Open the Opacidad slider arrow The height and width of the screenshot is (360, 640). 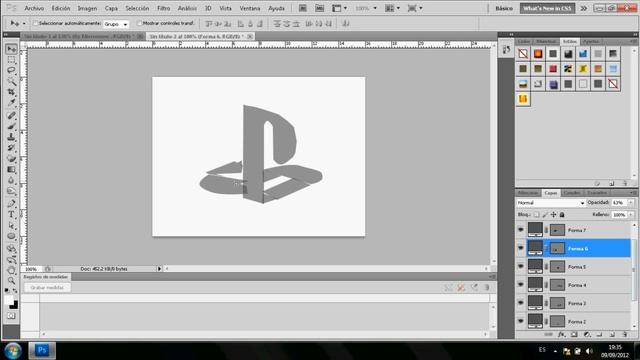coord(631,203)
